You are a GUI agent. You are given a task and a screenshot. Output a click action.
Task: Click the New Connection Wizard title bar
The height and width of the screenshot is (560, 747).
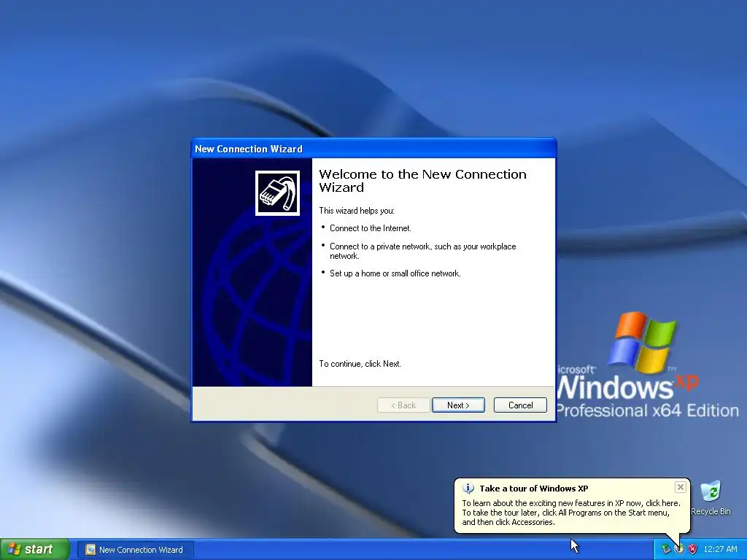[x=373, y=149]
